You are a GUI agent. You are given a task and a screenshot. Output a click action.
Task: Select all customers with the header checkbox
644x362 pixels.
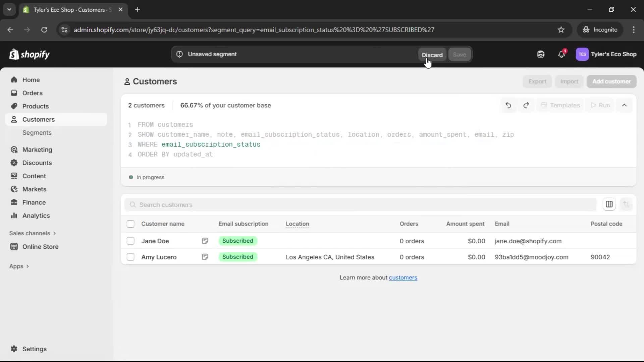[x=130, y=224]
